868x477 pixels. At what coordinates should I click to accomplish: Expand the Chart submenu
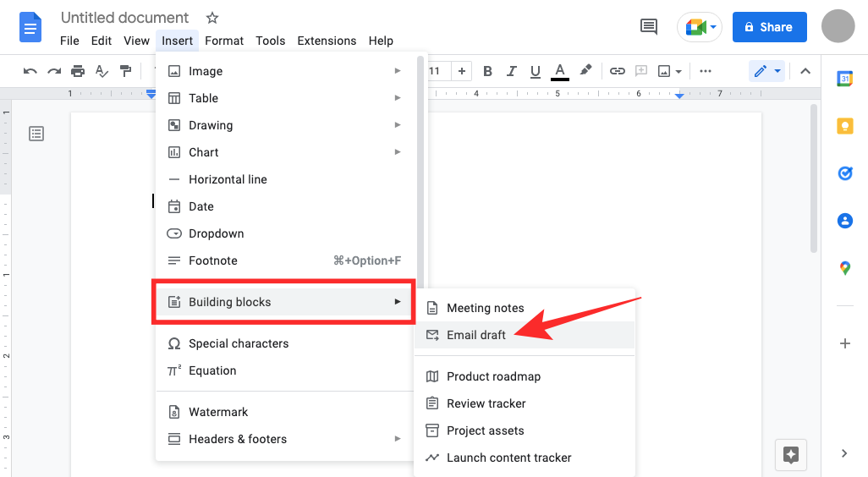284,152
